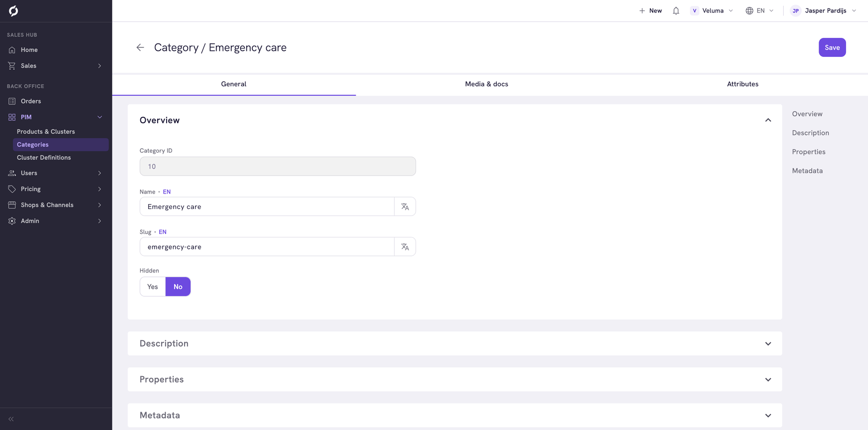Screen dimensions: 868x430
Task: Click the Orders list icon
Action: point(12,101)
